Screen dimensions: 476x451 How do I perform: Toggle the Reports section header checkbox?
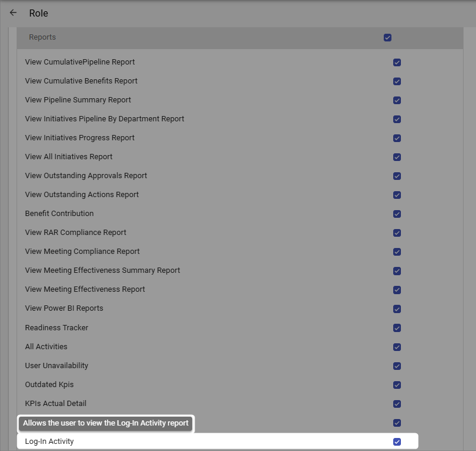point(387,38)
